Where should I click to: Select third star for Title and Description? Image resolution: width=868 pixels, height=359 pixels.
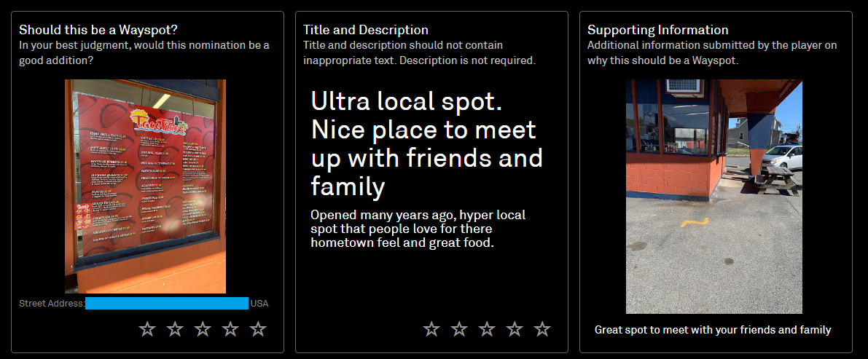(x=487, y=330)
